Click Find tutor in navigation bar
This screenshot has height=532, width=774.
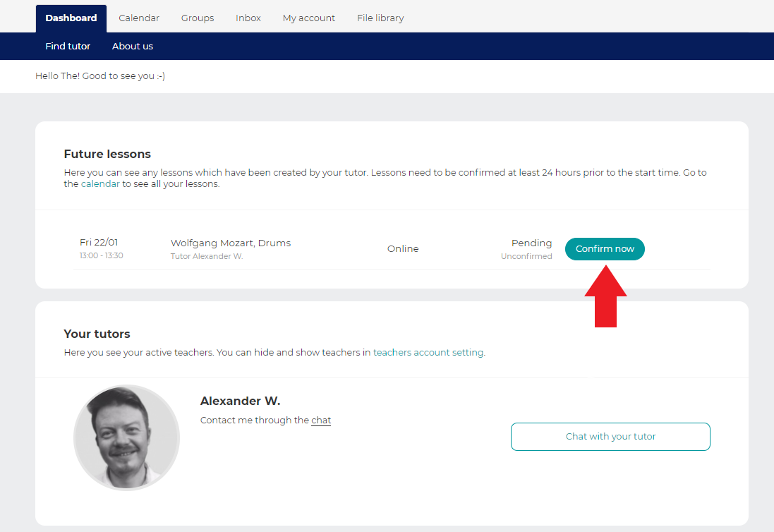[68, 47]
